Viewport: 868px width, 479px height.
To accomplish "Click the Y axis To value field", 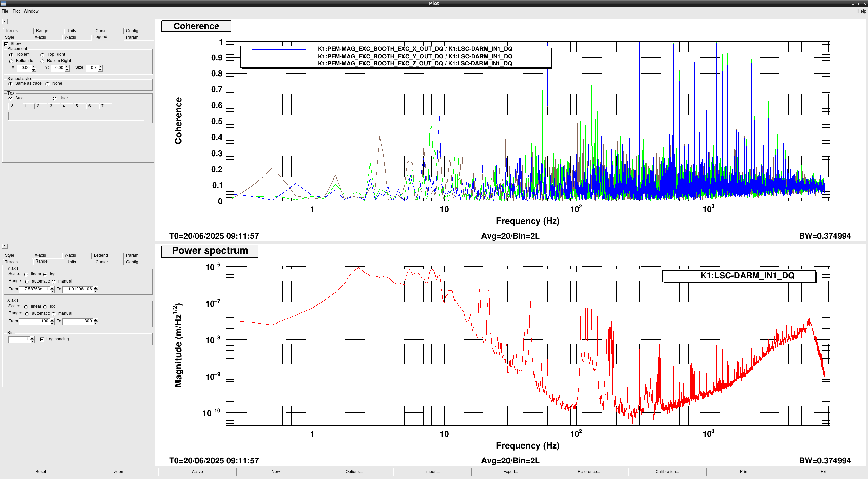I will [x=78, y=289].
